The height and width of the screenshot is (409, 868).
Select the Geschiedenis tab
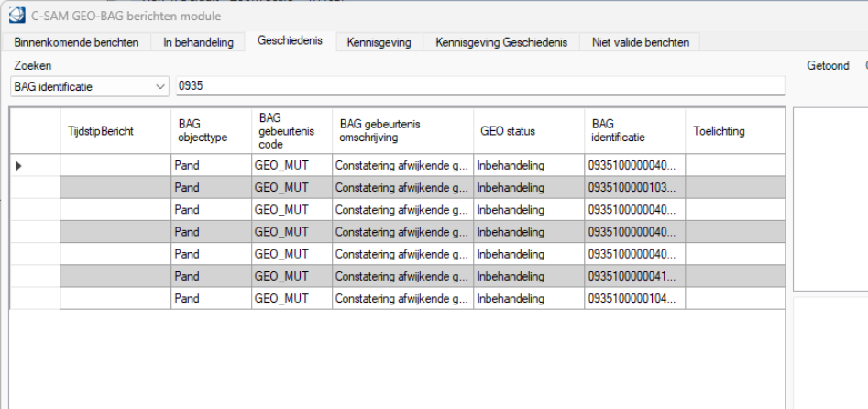290,41
